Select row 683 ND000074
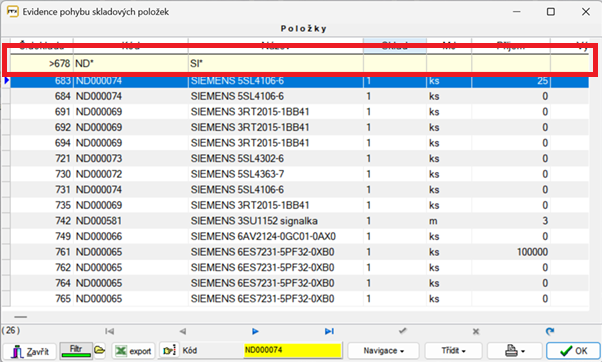The width and height of the screenshot is (602, 362). coord(299,81)
